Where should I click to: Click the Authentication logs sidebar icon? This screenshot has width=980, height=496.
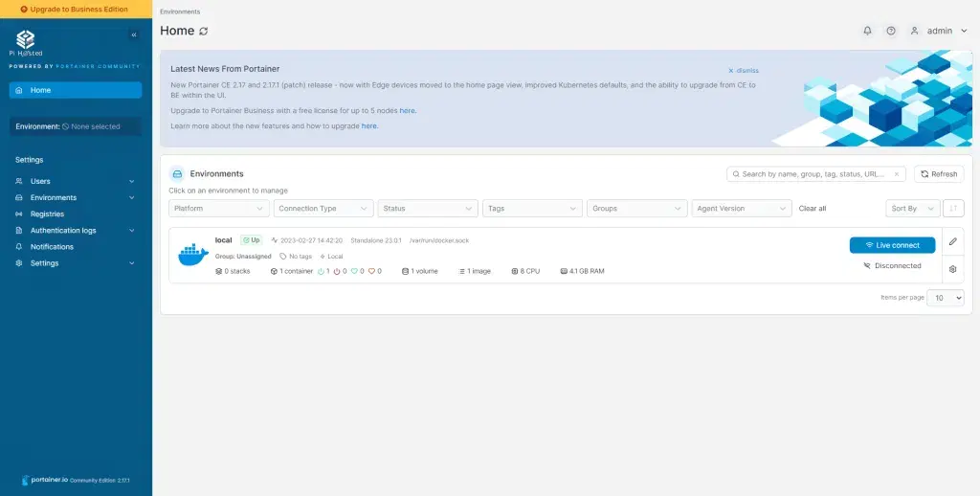pyautogui.click(x=19, y=231)
